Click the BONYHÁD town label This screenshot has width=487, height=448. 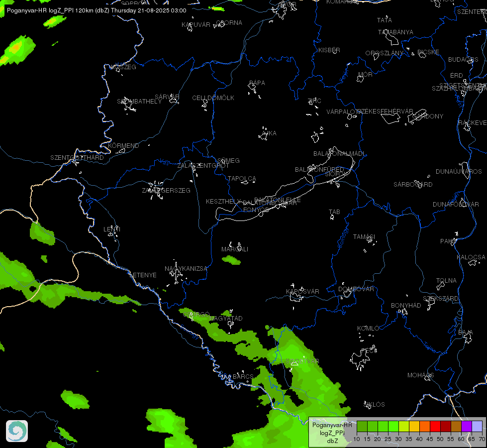pos(406,305)
